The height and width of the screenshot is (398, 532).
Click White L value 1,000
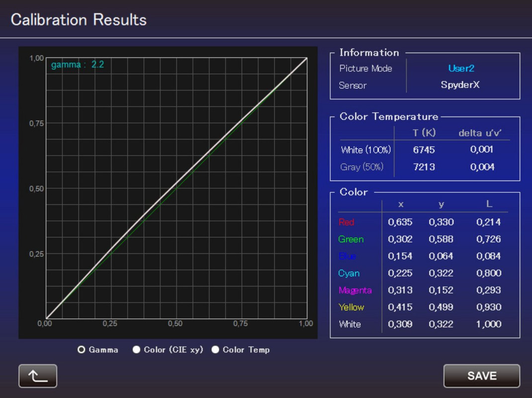click(x=489, y=324)
